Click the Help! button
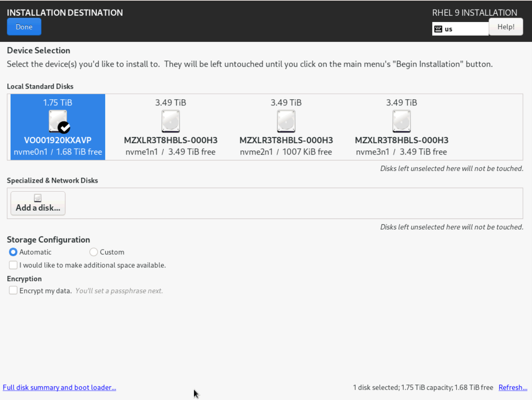The image size is (532, 400). (506, 26)
